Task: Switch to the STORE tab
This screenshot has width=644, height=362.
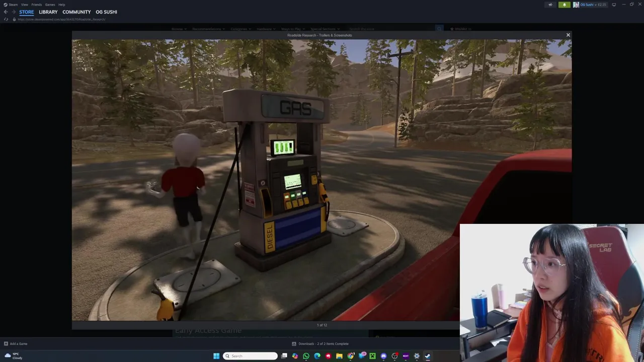Action: 27,12
